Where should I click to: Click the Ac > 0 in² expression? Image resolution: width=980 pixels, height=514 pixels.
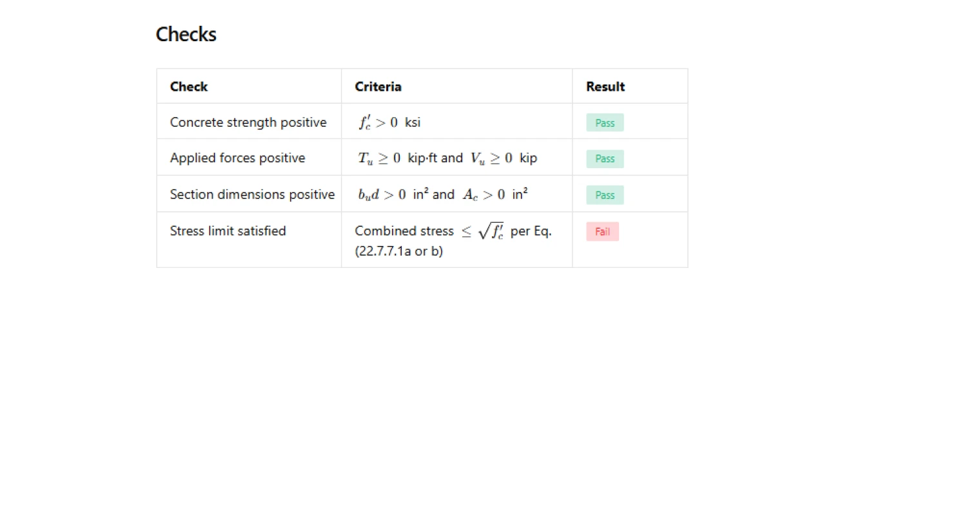tap(495, 195)
